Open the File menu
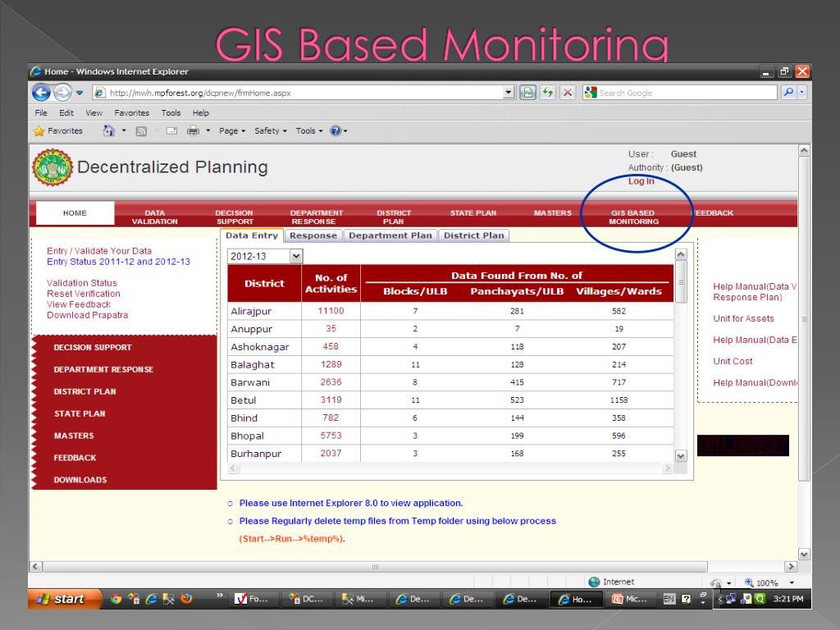Image resolution: width=840 pixels, height=630 pixels. tap(41, 113)
